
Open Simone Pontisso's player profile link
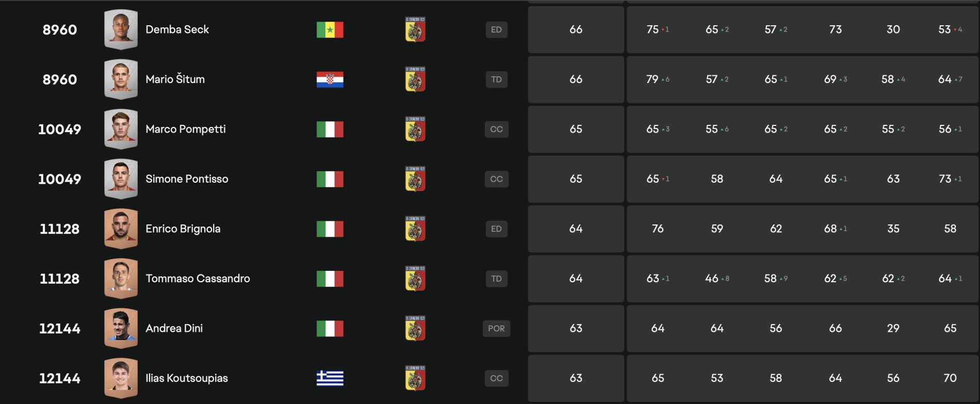(x=187, y=179)
